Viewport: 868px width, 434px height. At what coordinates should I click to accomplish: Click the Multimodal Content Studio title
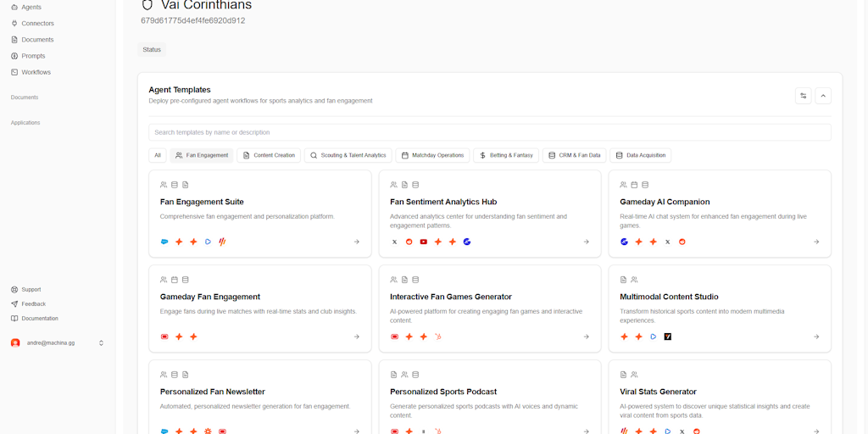(670, 297)
